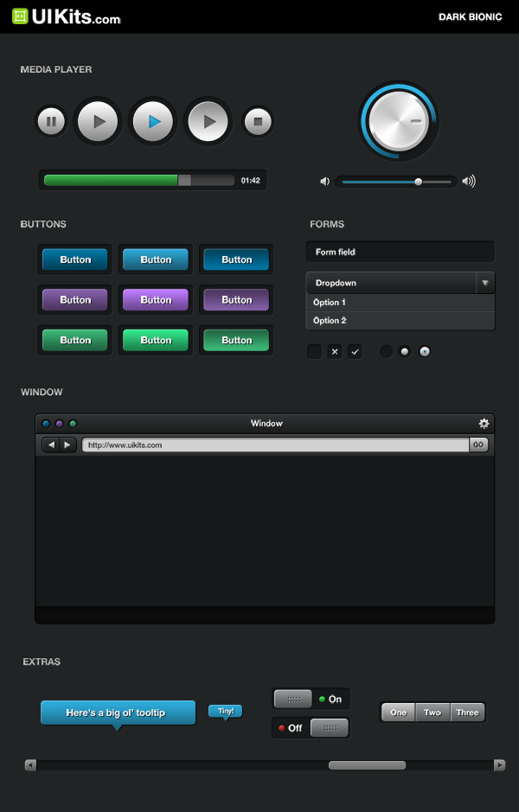
Task: Select the Two segment
Action: 433,713
